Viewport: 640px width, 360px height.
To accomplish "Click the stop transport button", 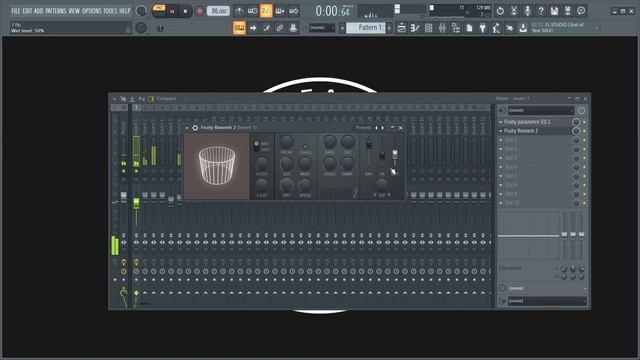I will [185, 11].
